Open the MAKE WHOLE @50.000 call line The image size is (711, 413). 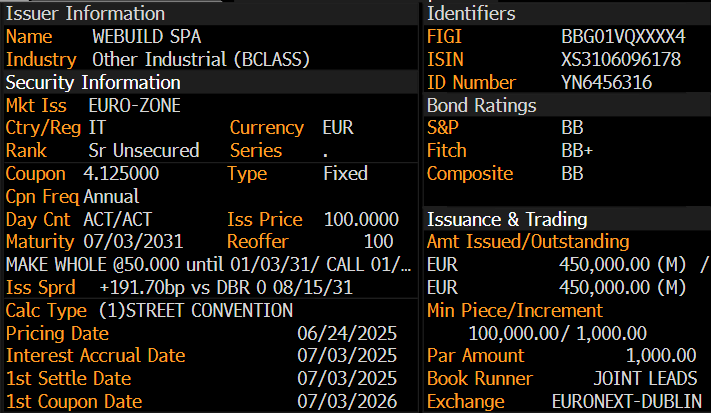(209, 265)
